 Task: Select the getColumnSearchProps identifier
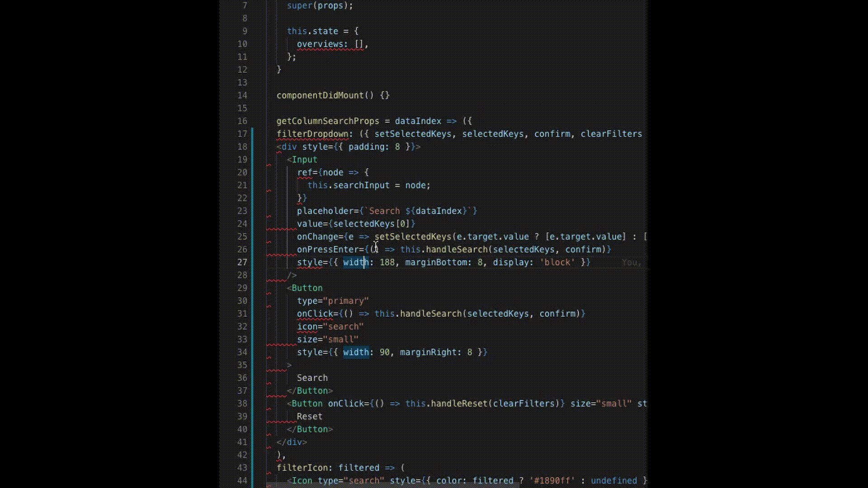coord(328,121)
